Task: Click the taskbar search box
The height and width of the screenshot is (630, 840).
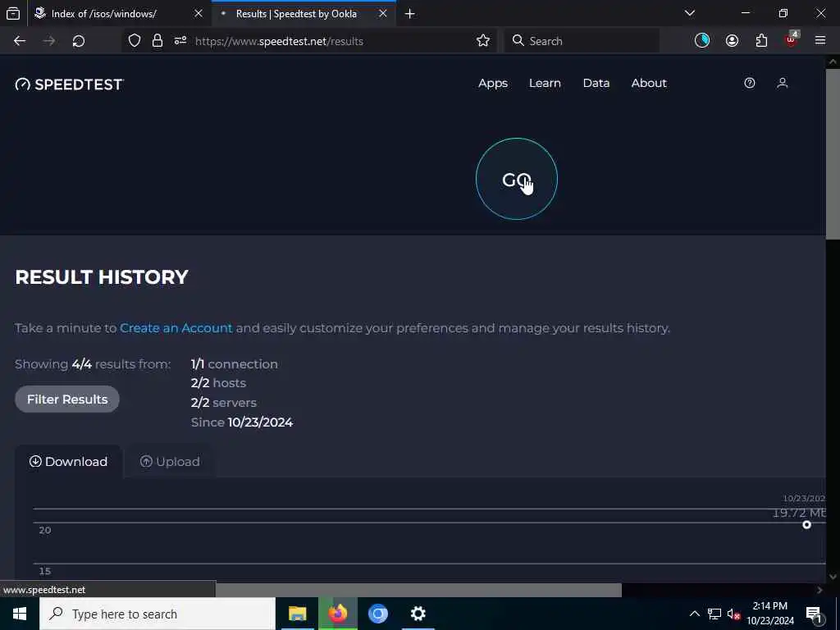Action: pos(157,614)
